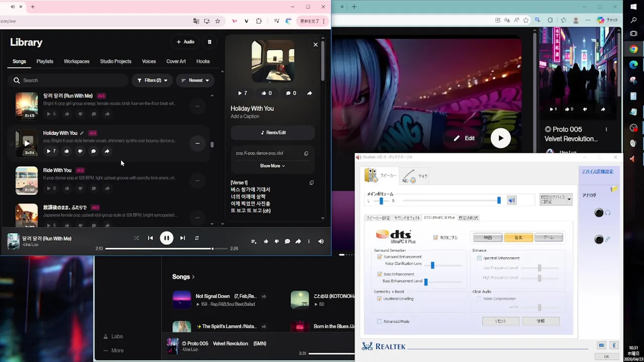
Task: Dislike the Holiday With You song row
Action: pos(80,151)
